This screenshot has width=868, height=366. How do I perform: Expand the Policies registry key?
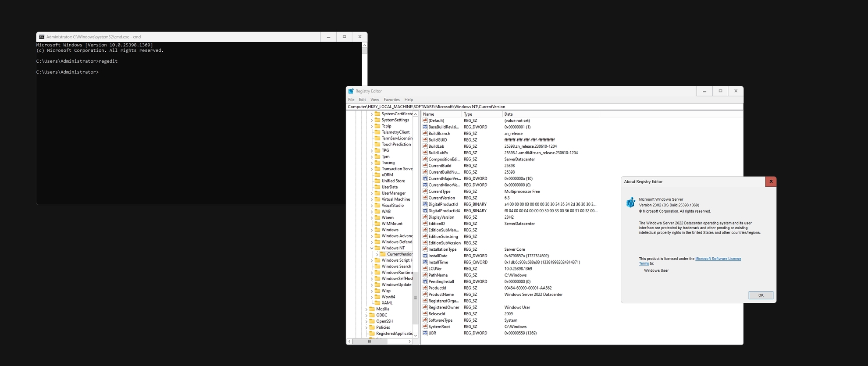point(366,327)
